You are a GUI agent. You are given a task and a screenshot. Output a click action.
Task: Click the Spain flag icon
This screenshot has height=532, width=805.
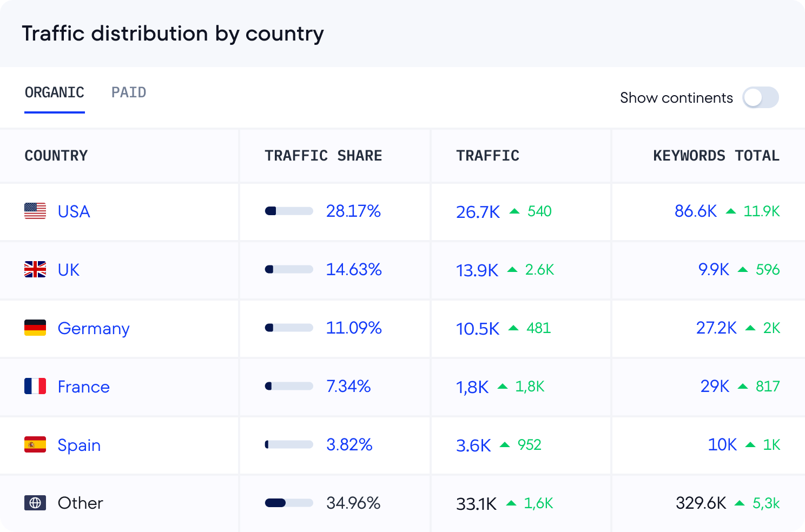35,444
